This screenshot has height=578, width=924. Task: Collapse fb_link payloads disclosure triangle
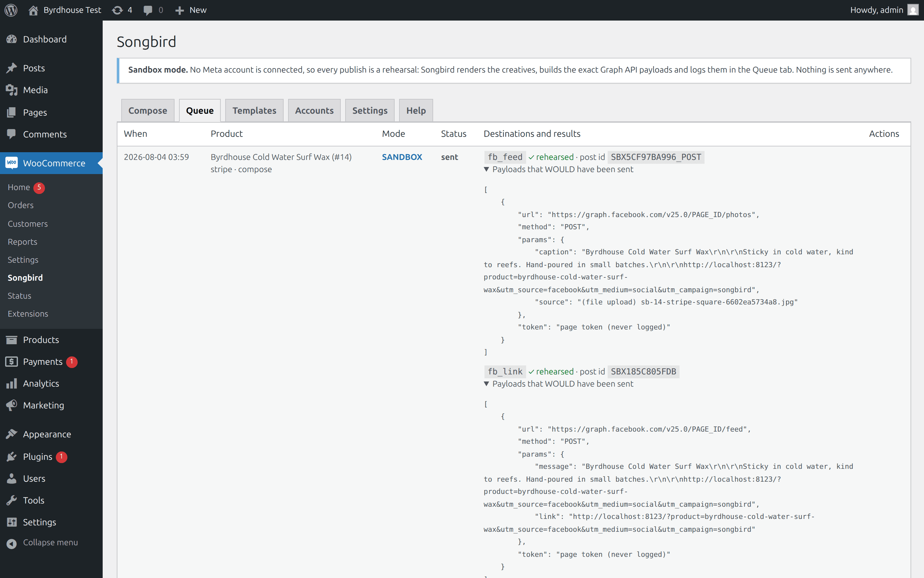pos(486,384)
